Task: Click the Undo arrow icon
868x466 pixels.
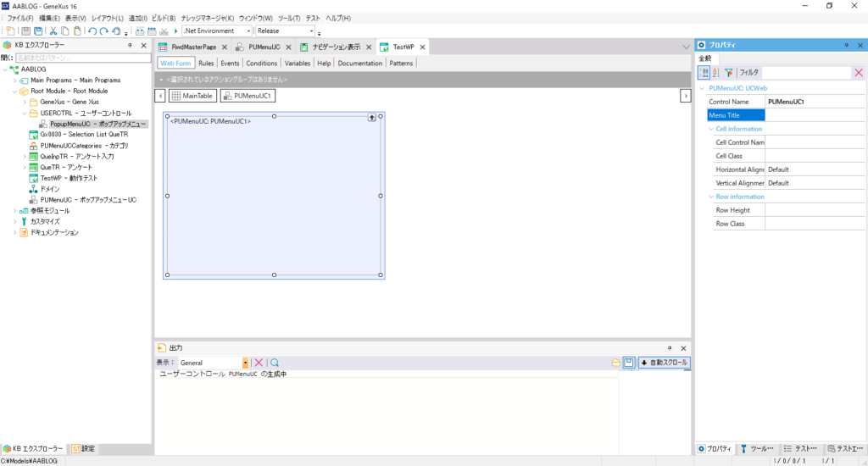Action: point(92,31)
